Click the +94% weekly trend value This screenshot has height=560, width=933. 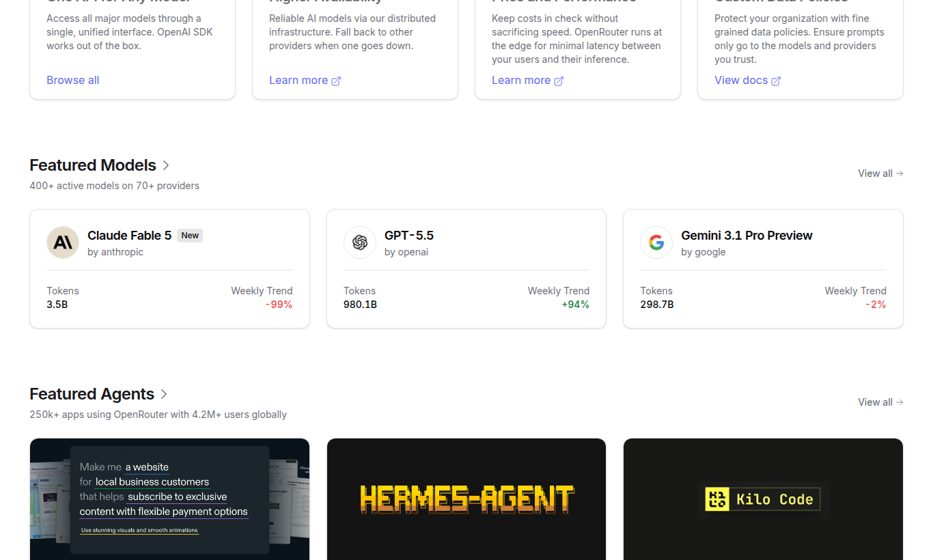[x=575, y=305]
